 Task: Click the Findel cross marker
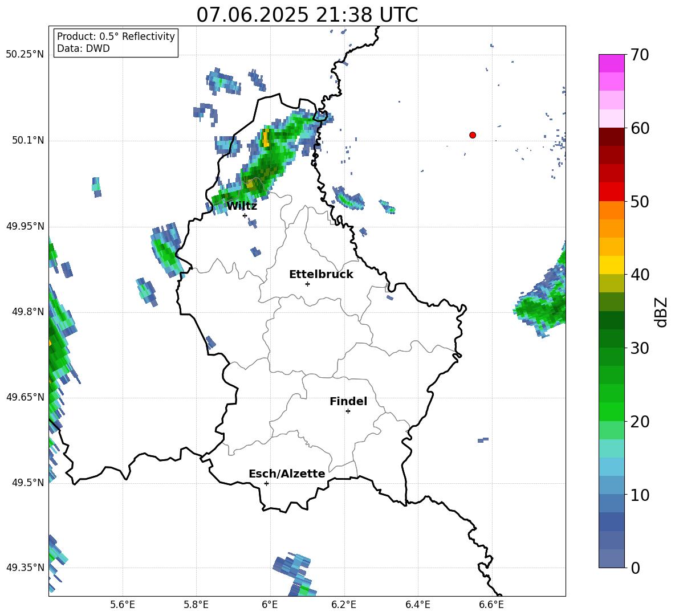[x=348, y=411]
